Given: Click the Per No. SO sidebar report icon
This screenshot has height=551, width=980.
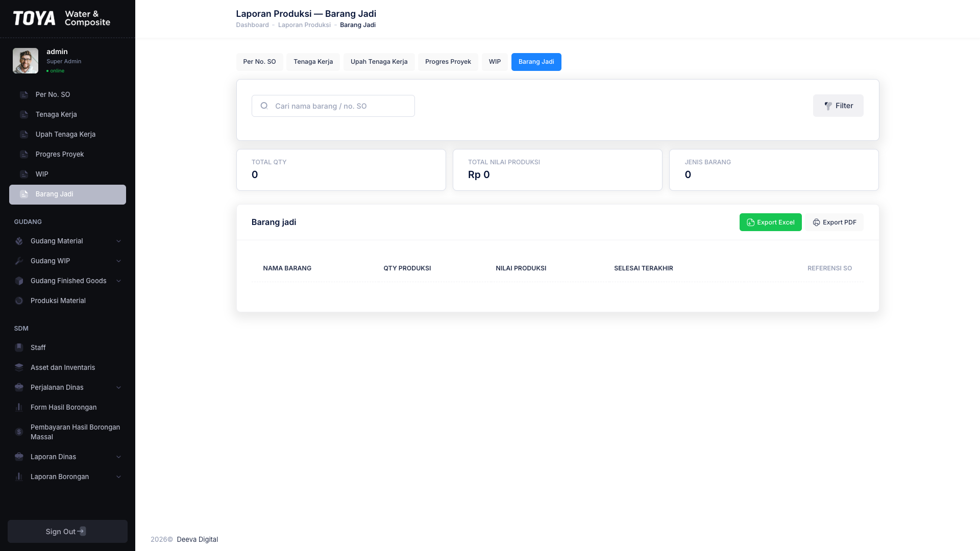Looking at the screenshot, I should pos(24,95).
